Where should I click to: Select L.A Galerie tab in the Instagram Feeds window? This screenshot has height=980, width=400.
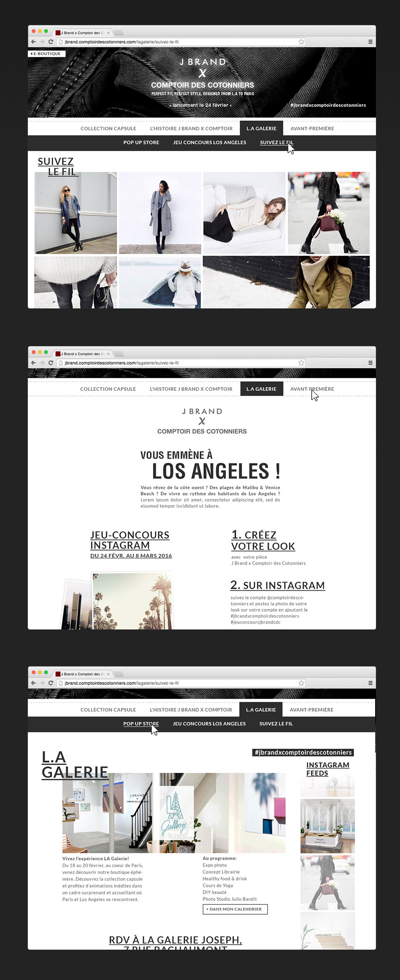[261, 710]
